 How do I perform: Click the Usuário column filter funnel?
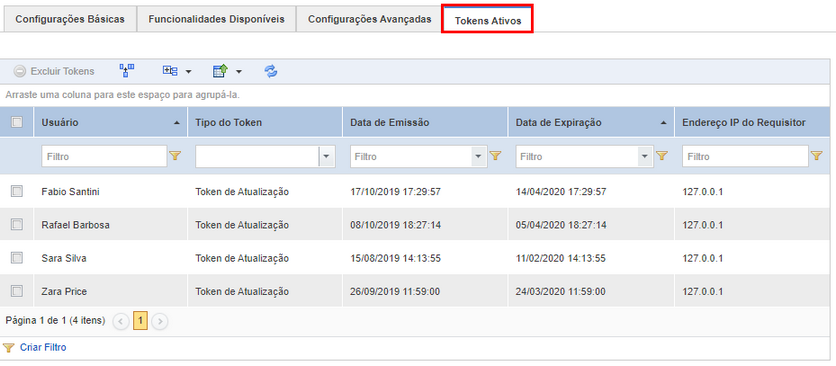(x=175, y=156)
